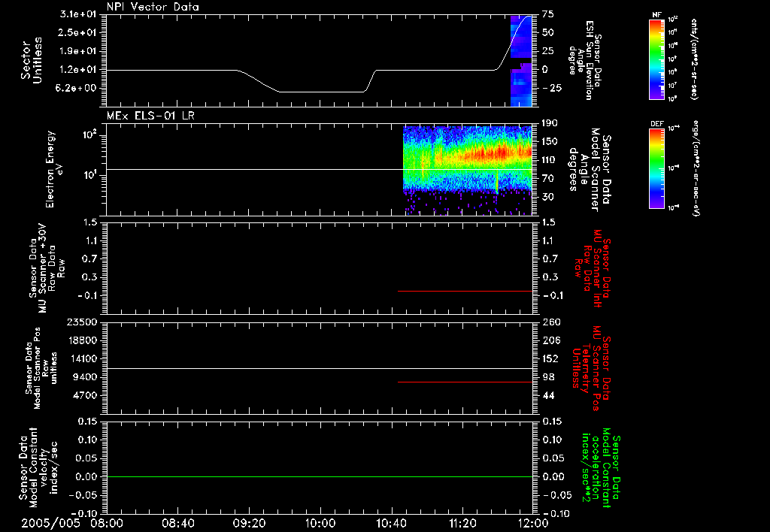Click the DEF label above color bar
Image resolution: width=770 pixels, height=532 pixels.
pos(657,124)
